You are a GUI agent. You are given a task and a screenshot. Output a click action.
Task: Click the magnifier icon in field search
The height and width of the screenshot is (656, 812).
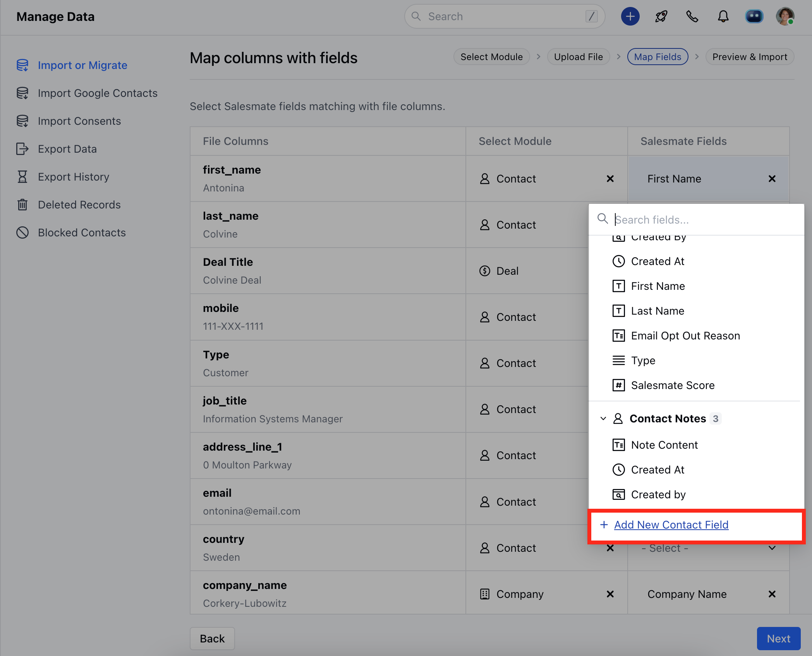pos(602,219)
